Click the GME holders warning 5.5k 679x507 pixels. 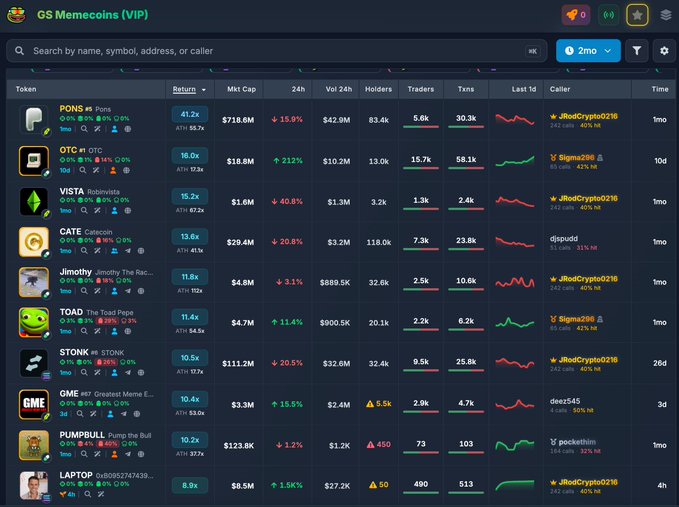(x=378, y=404)
